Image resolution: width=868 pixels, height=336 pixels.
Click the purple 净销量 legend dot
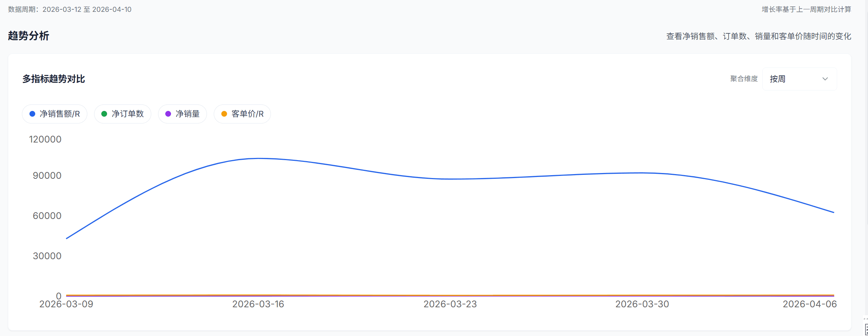167,113
